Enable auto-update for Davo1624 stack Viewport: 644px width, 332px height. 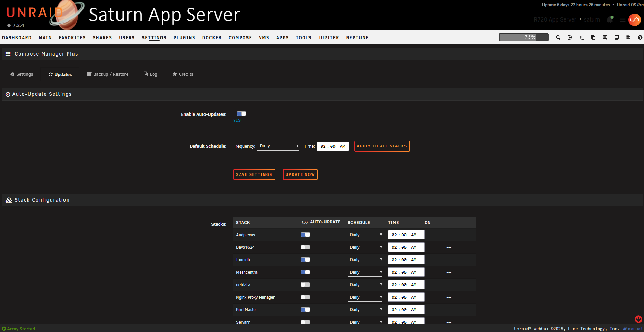[305, 247]
